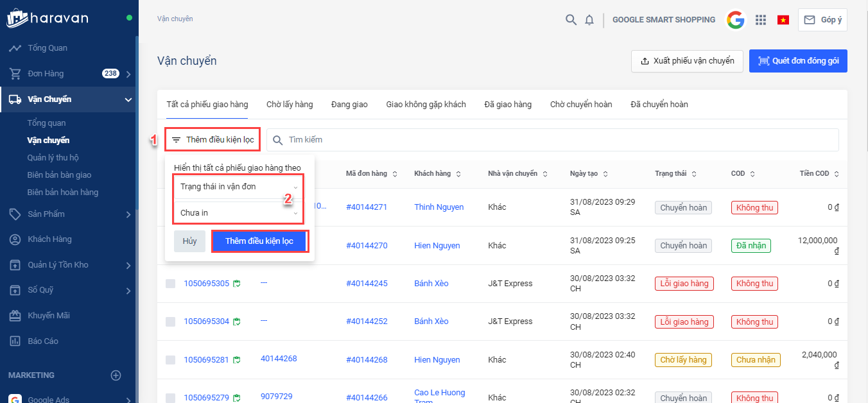Click the blue Thêm điều kiện lọc button
868x403 pixels.
click(259, 241)
